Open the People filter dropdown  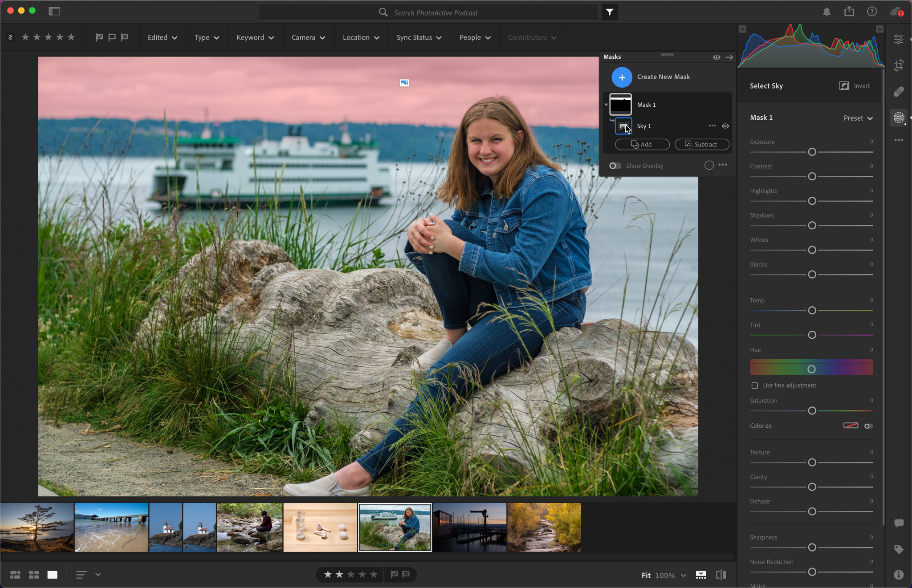click(x=475, y=37)
